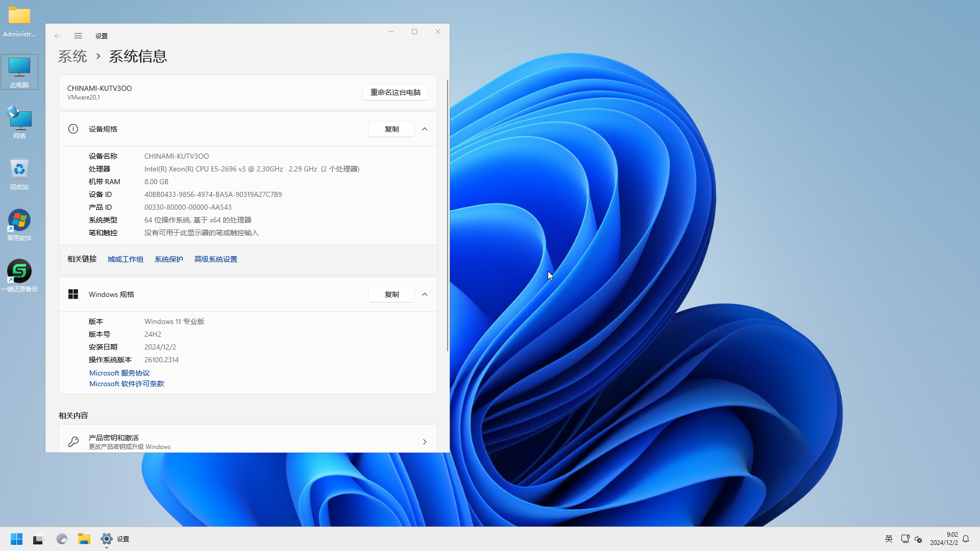This screenshot has width=980, height=551.
Task: Minimize the Settings window
Action: click(x=391, y=32)
